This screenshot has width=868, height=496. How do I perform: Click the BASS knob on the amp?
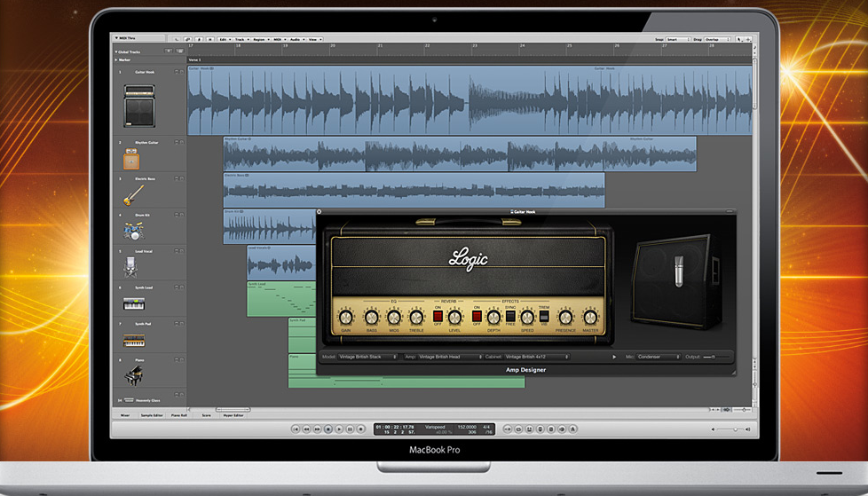point(372,317)
